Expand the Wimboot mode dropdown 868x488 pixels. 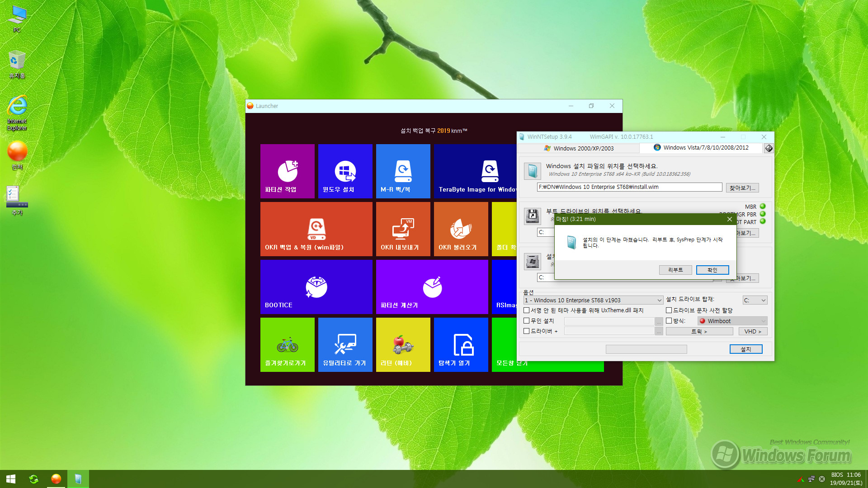click(732, 321)
